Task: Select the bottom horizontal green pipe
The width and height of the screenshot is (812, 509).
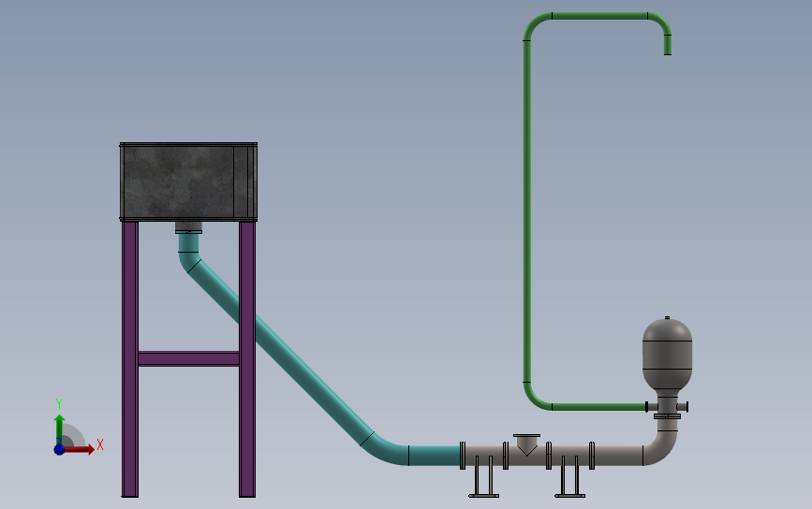Action: tap(599, 407)
